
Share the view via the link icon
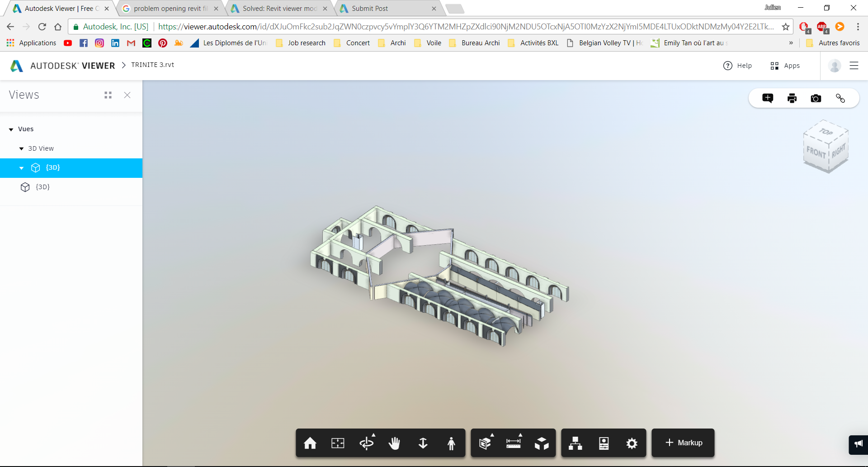click(840, 98)
